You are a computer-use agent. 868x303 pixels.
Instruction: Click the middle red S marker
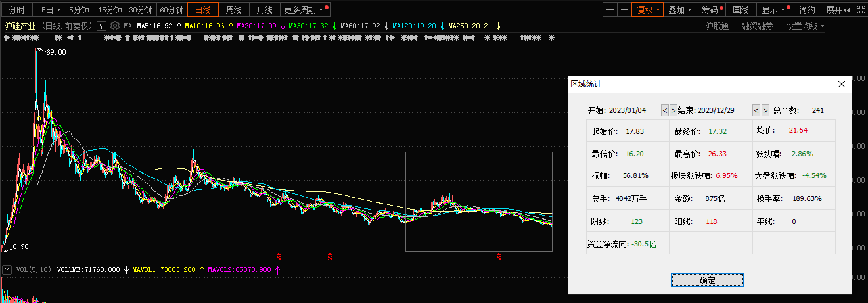(329, 257)
